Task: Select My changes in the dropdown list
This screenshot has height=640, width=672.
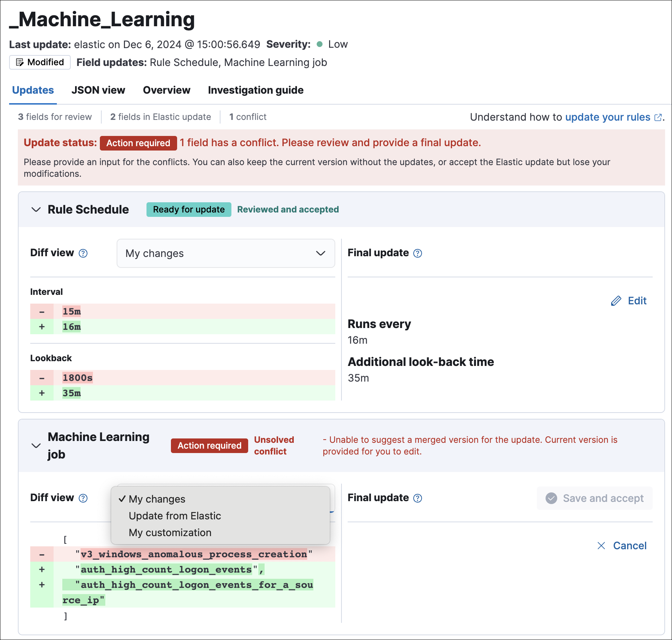Action: tap(220, 499)
